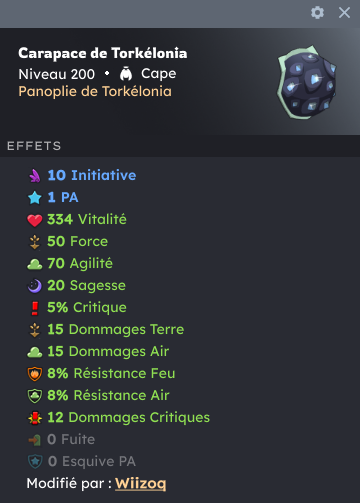Click the greyed Fuite icon
The height and width of the screenshot is (503, 360).
(x=35, y=440)
